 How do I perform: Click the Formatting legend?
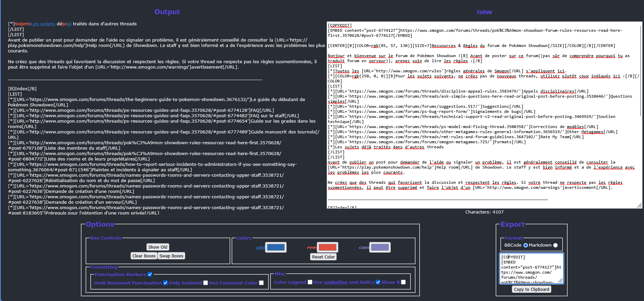(104, 267)
